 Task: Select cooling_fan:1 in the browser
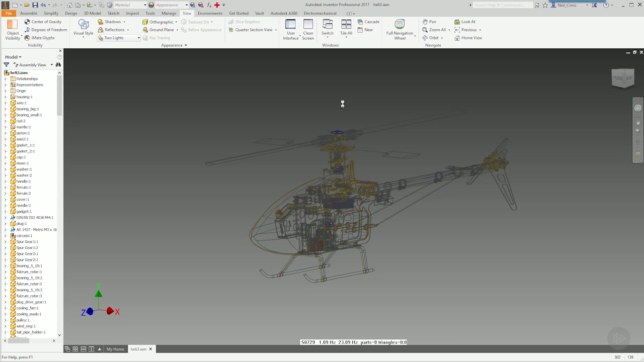(x=27, y=308)
